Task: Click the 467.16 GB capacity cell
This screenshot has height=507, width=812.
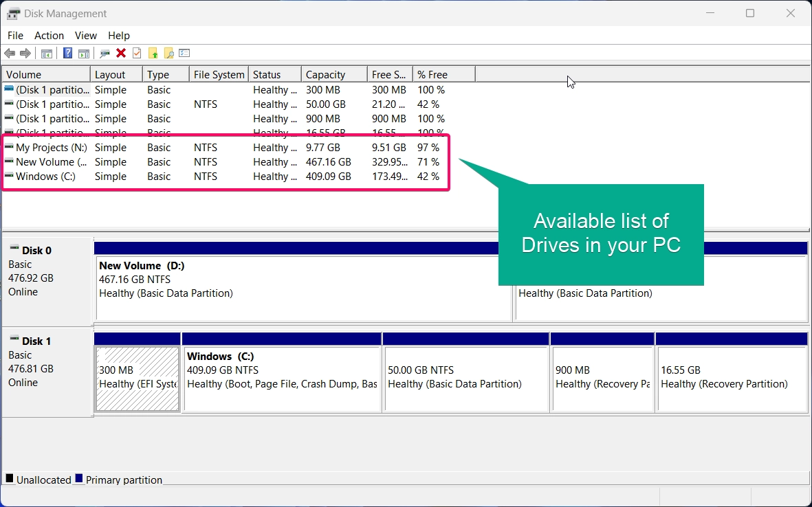Action: click(329, 162)
